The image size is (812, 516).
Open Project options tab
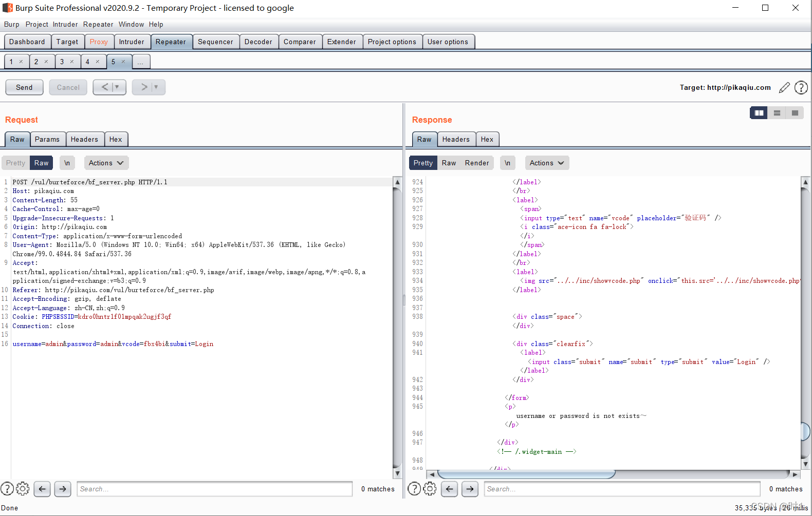(392, 42)
